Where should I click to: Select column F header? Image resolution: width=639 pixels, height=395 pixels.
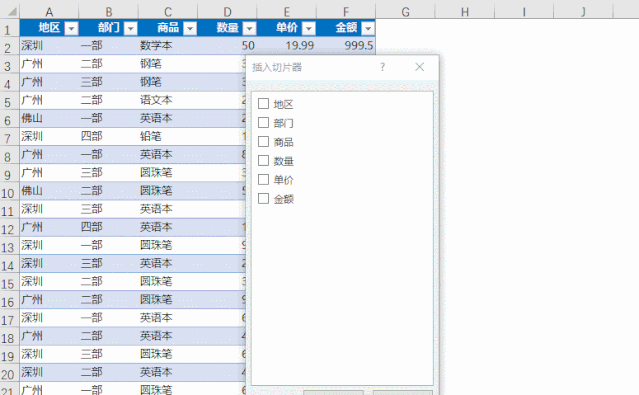coord(346,12)
